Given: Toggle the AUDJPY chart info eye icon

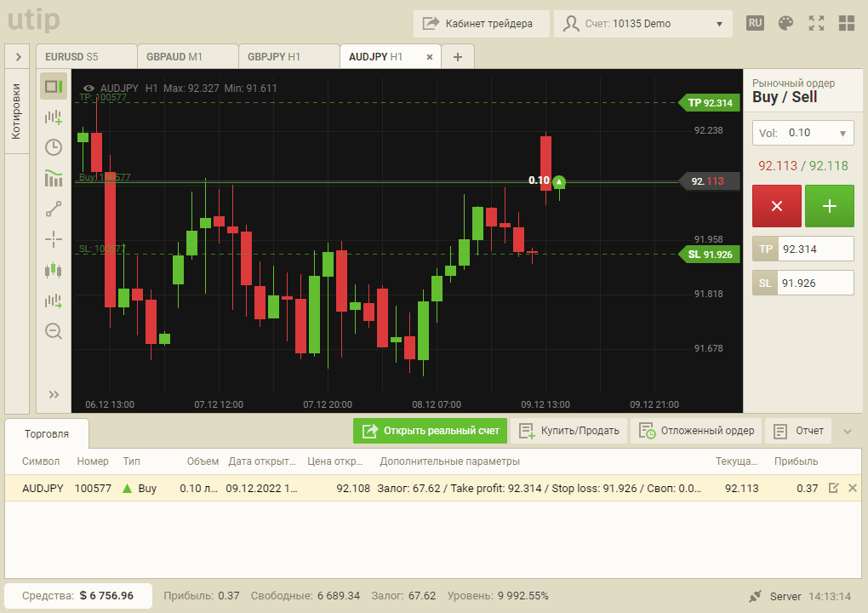Looking at the screenshot, I should [x=89, y=88].
